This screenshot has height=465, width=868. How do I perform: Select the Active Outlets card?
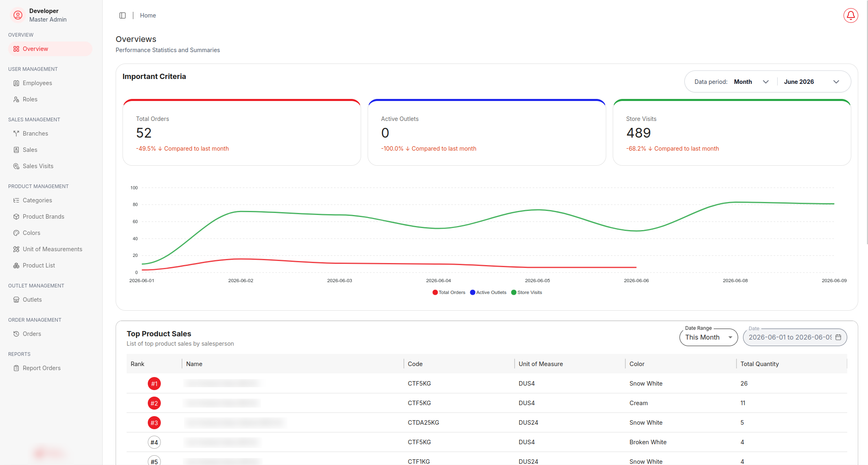(x=487, y=132)
